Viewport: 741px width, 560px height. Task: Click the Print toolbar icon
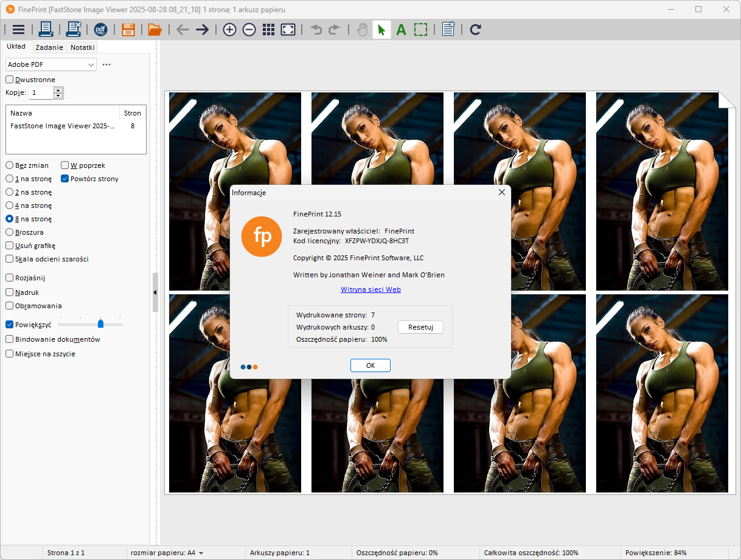(46, 29)
